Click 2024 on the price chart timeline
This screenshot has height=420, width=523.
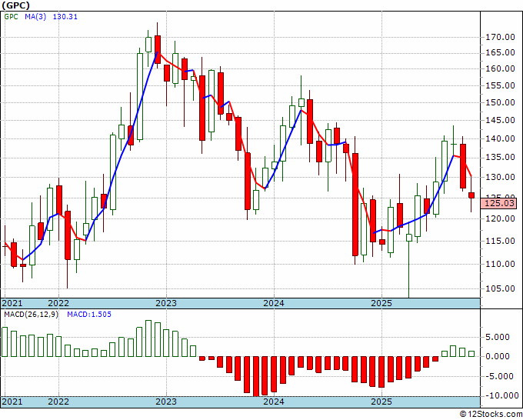click(274, 303)
